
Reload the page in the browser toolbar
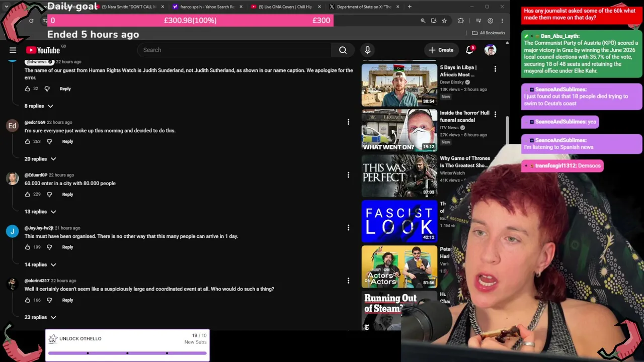coord(31,21)
